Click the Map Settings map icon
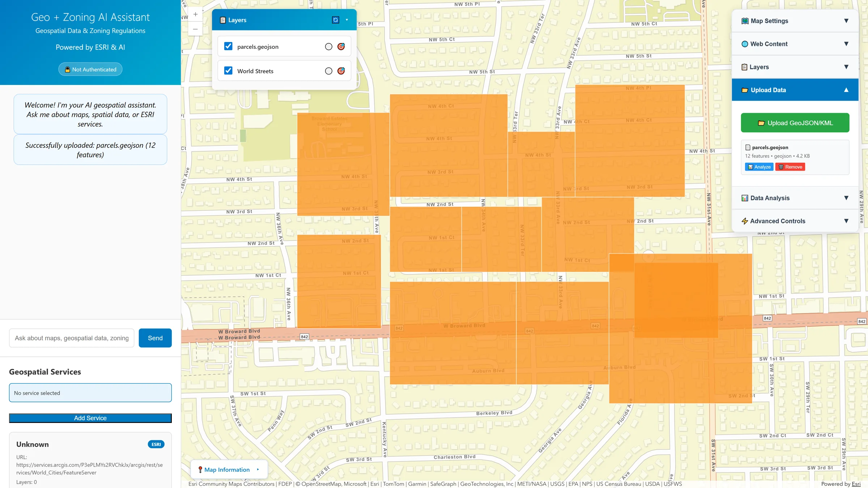This screenshot has height=488, width=868. pyautogui.click(x=745, y=21)
